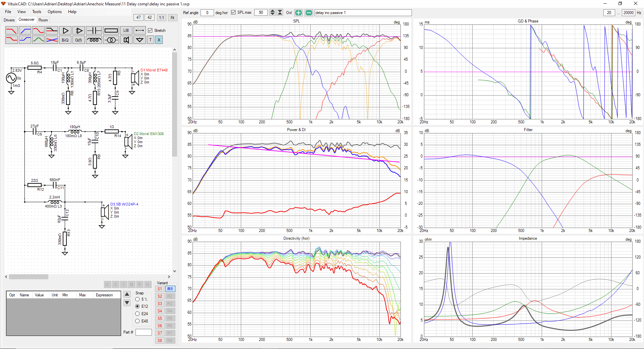Add the red all-pass curve block
The height and width of the screenshot is (349, 644).
(38, 31)
